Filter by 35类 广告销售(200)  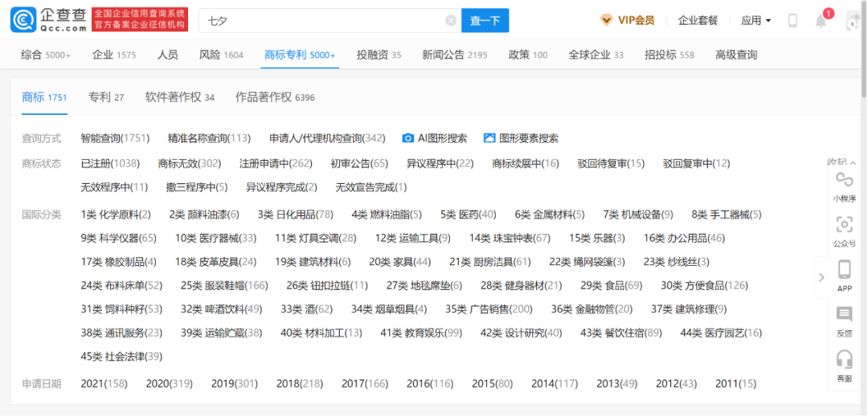click(x=489, y=309)
